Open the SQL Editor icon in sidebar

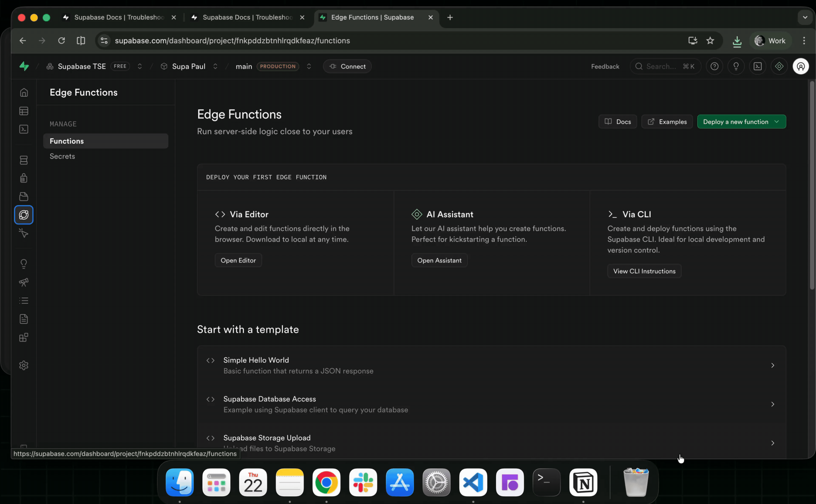pos(24,129)
